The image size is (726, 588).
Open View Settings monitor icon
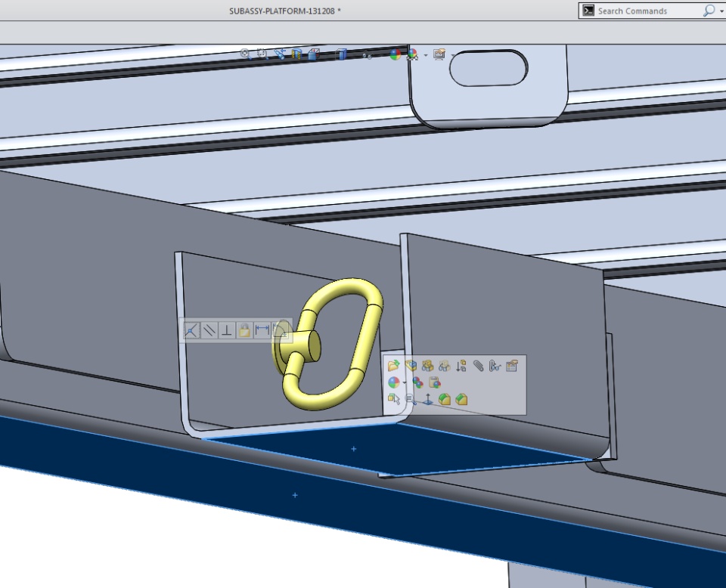coord(439,54)
